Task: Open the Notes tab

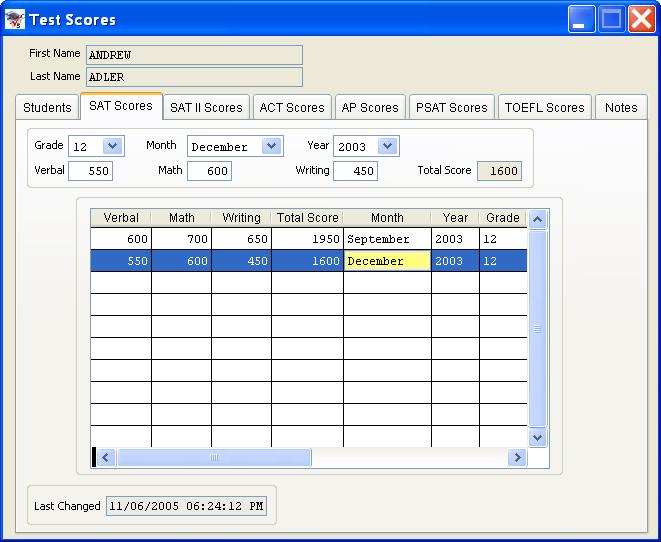Action: tap(621, 108)
